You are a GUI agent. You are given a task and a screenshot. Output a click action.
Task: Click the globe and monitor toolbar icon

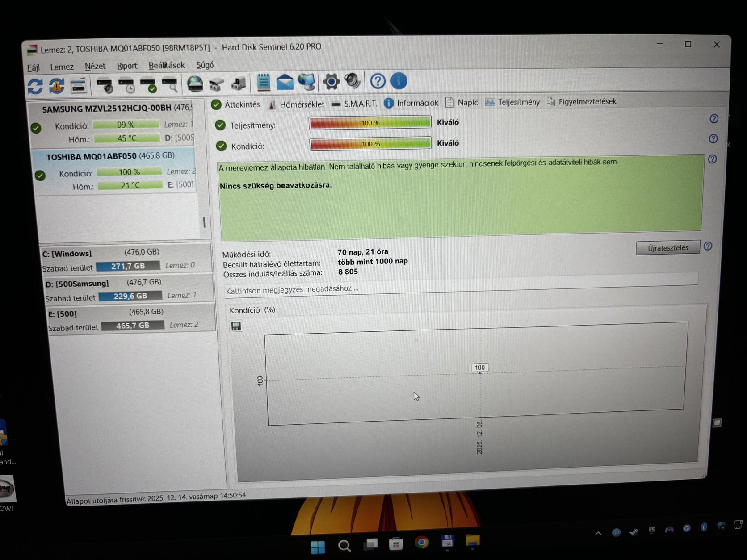pos(306,81)
